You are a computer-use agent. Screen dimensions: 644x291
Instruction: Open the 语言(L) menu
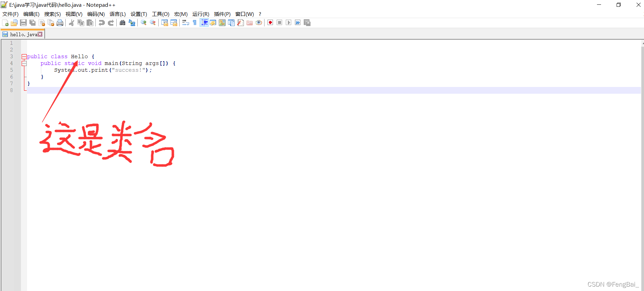118,14
